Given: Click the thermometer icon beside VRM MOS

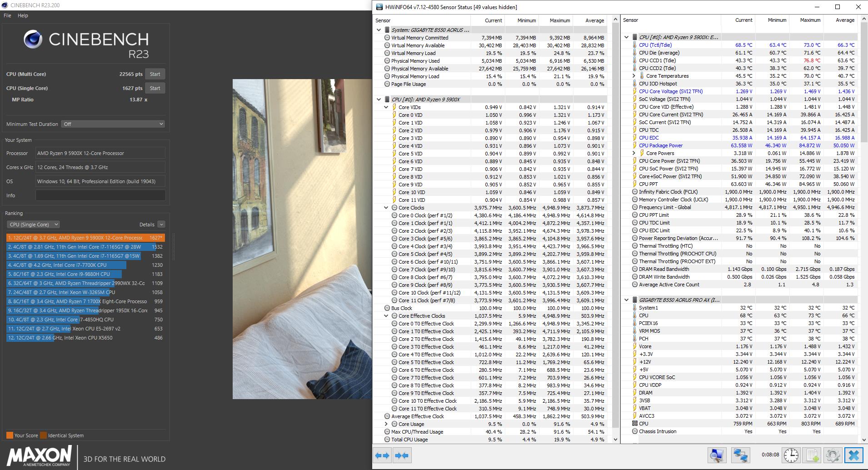Looking at the screenshot, I should (x=635, y=331).
